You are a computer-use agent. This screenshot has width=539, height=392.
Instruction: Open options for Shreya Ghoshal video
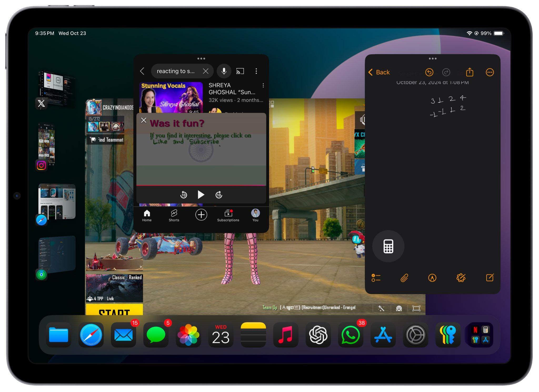263,86
